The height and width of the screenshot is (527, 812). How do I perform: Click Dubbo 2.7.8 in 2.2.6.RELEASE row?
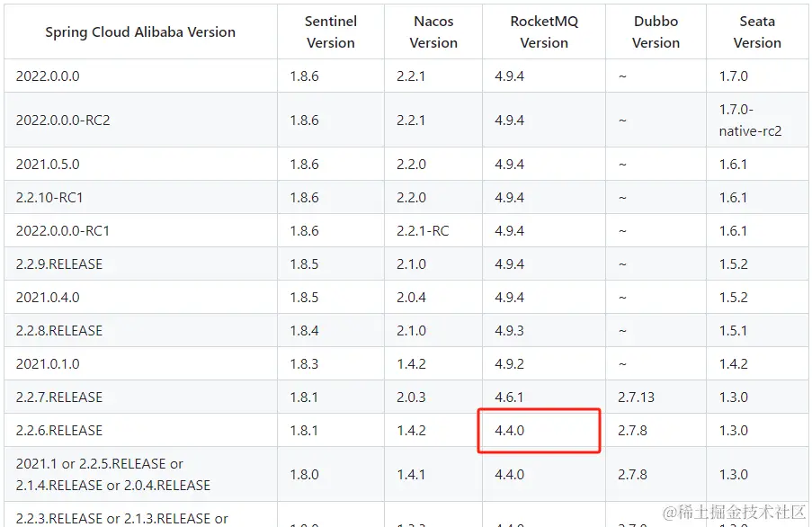point(632,430)
